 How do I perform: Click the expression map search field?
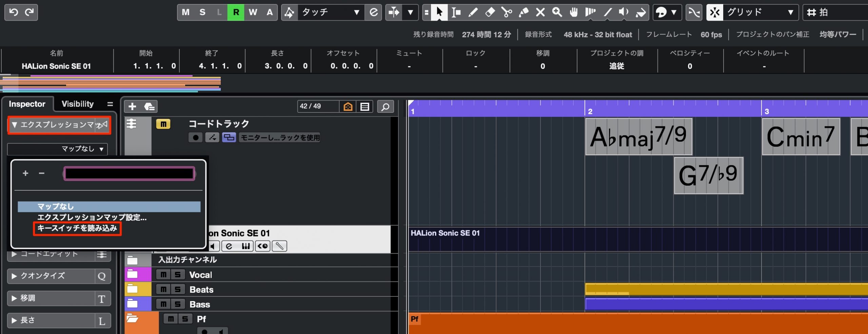click(x=129, y=174)
